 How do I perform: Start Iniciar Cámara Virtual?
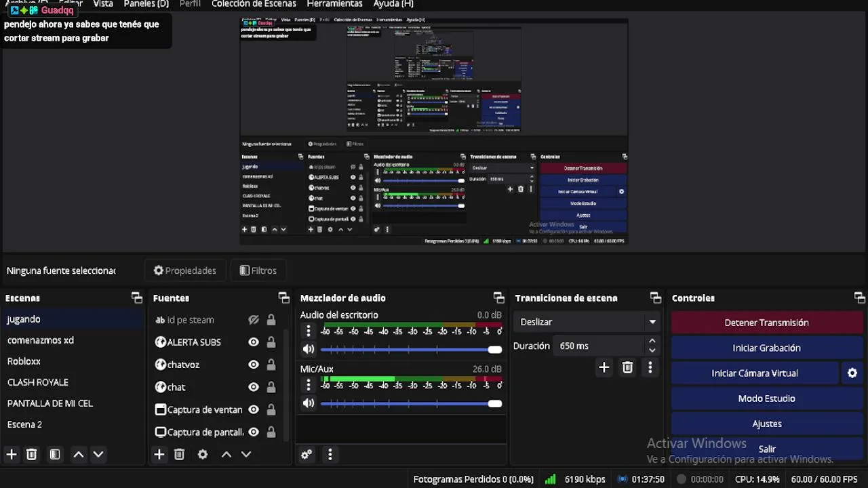tap(755, 373)
